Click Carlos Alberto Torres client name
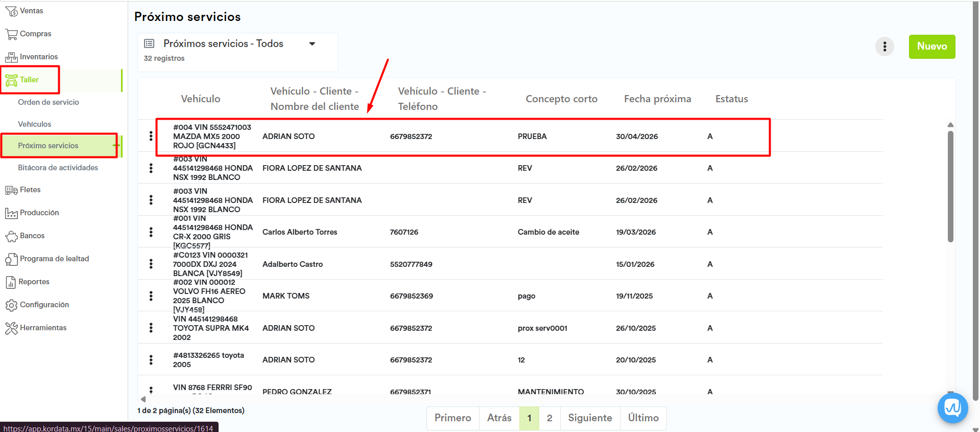 300,232
